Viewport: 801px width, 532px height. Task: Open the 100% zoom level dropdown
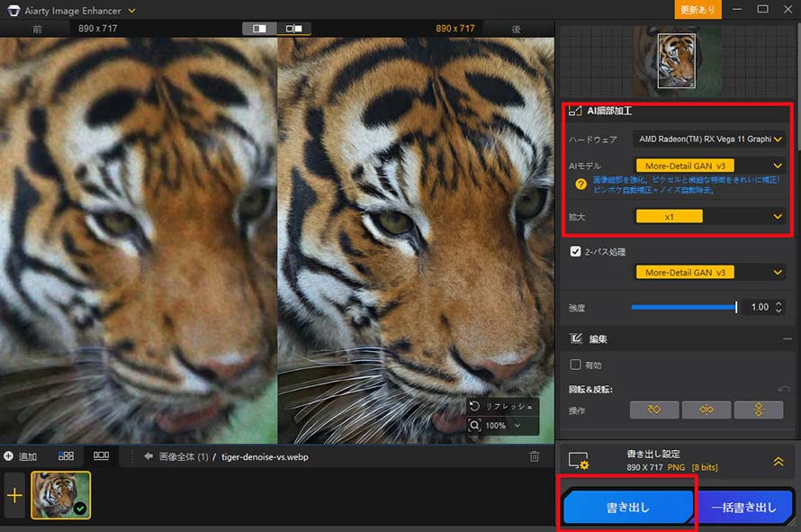pos(517,426)
